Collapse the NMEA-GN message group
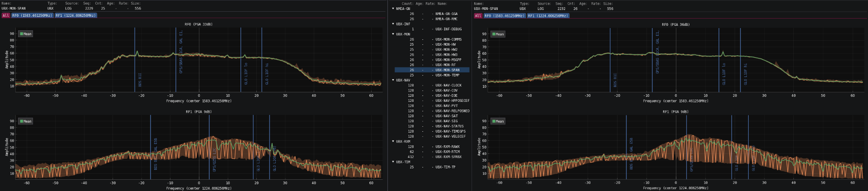The image size is (868, 191). coord(393,9)
